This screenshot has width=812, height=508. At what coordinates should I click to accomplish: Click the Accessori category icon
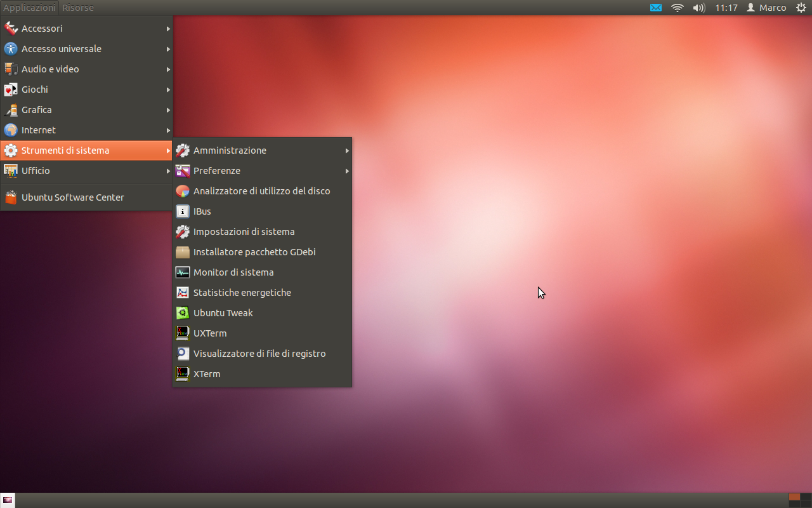click(x=10, y=29)
